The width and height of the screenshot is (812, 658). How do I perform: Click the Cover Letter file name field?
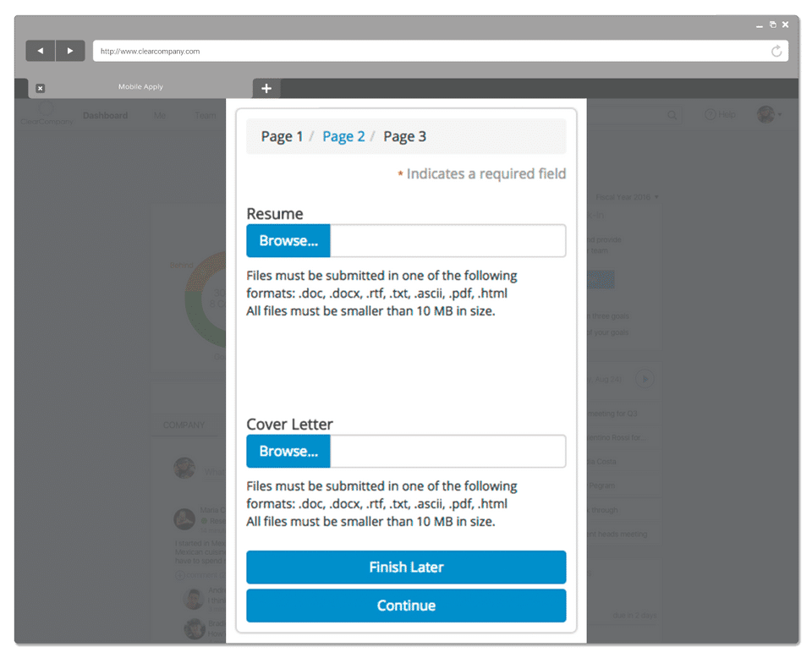[448, 452]
